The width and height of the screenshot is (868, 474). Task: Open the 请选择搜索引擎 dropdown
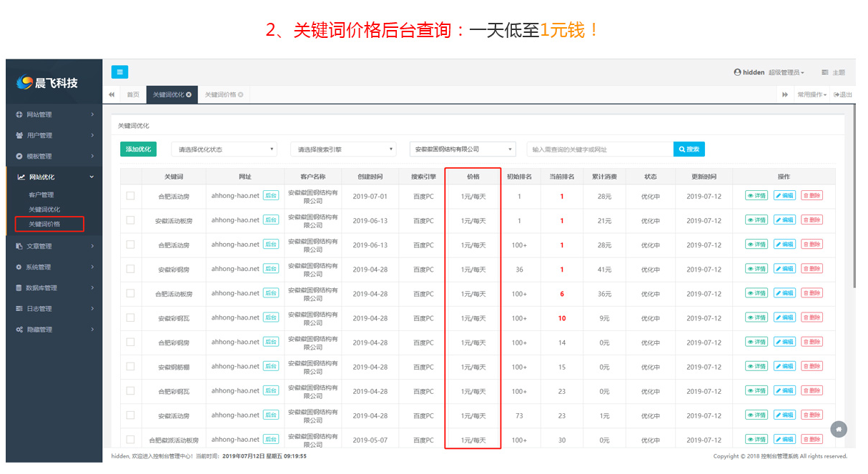(x=343, y=149)
